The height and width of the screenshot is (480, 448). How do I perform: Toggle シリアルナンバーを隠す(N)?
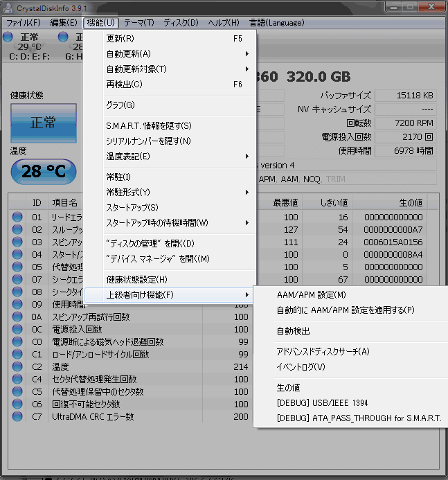tap(170, 141)
